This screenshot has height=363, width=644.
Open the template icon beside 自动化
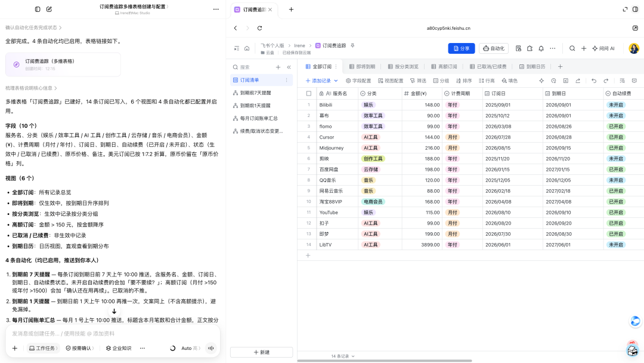coord(518,48)
